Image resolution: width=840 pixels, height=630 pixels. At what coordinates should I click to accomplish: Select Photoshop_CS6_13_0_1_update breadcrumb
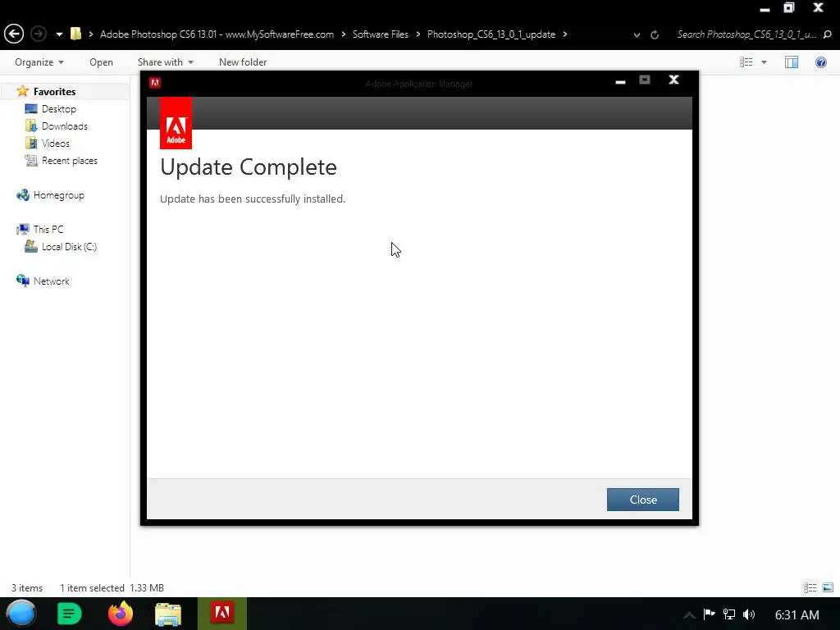(491, 34)
